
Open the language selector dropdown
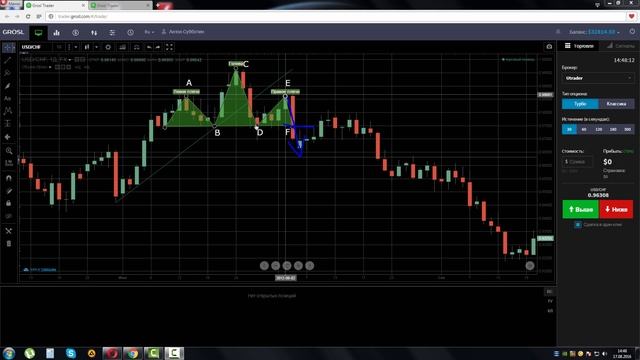(149, 32)
